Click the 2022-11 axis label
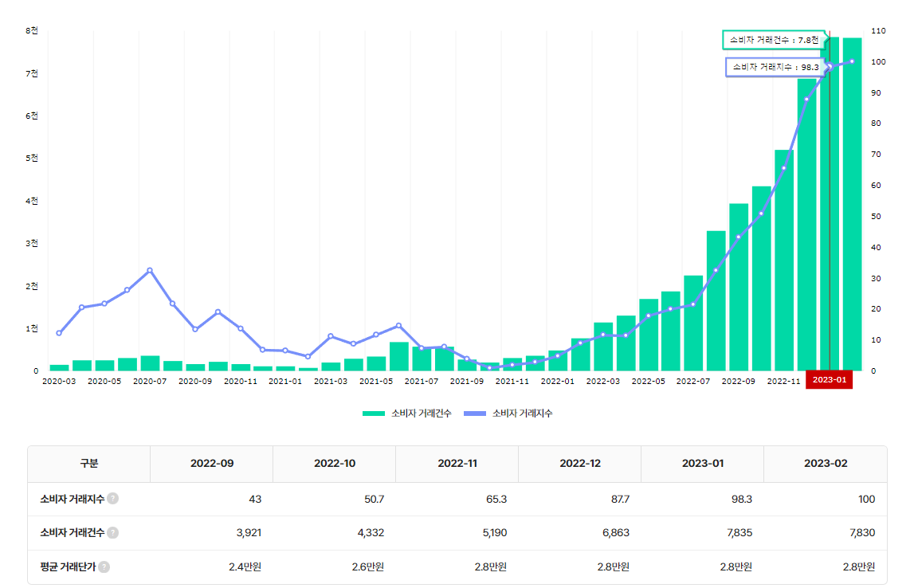The height and width of the screenshot is (588, 914). [x=783, y=381]
